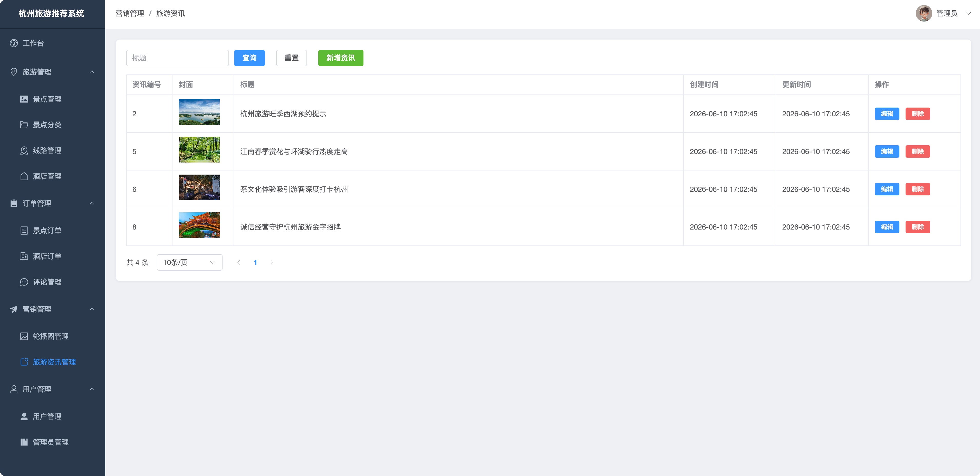Open 景点管理 menu item

(53, 99)
